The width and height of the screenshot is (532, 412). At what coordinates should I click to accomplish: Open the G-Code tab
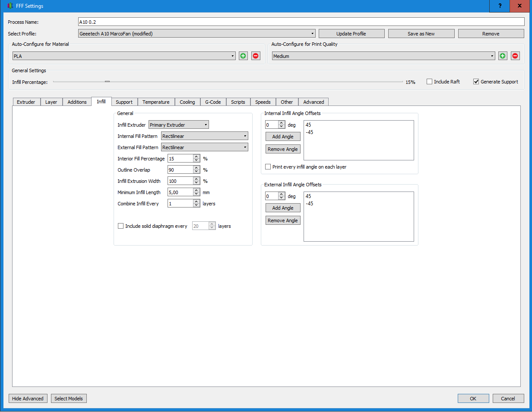[x=213, y=102]
